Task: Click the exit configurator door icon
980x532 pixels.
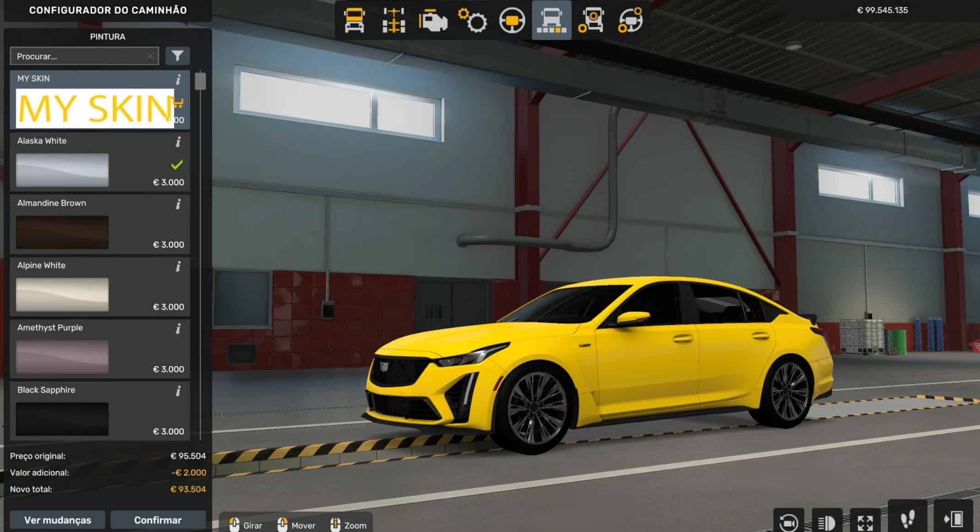Action: [953, 519]
